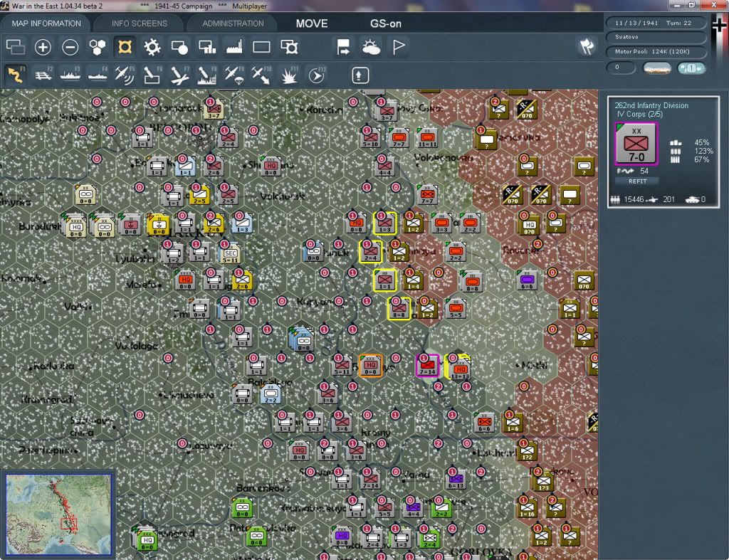Image resolution: width=729 pixels, height=560 pixels.
Task: Open the 262nd Infantry Division title link
Action: click(x=651, y=105)
